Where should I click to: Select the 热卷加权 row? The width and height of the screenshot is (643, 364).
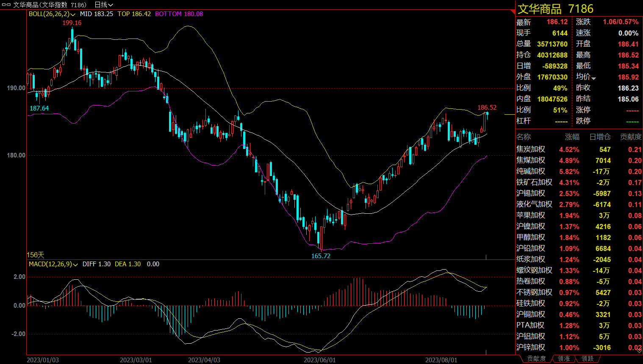579,281
